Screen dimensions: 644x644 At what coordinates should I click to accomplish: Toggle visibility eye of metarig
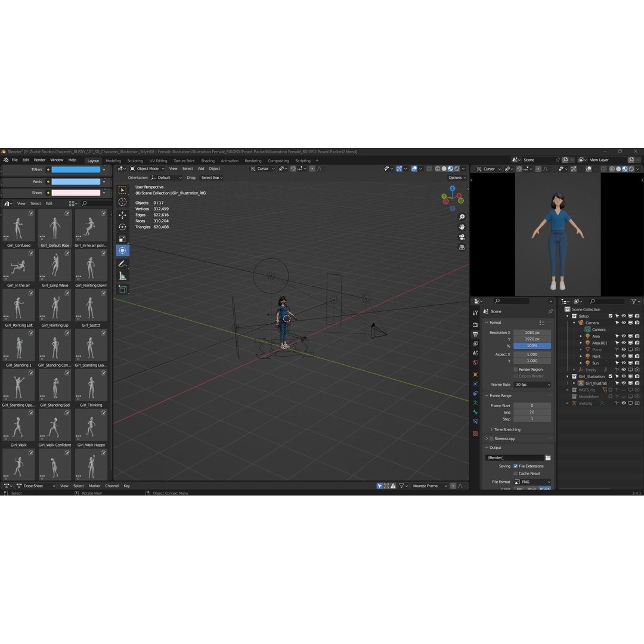(624, 403)
